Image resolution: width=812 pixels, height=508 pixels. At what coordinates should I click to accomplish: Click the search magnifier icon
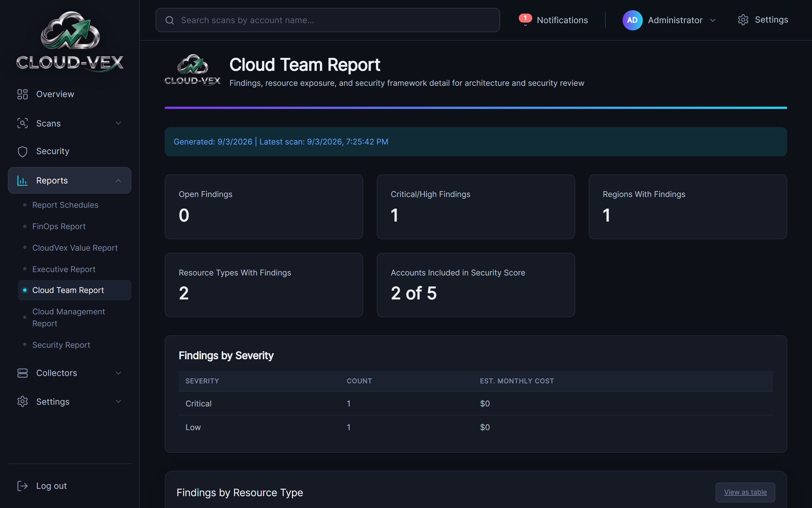click(170, 20)
